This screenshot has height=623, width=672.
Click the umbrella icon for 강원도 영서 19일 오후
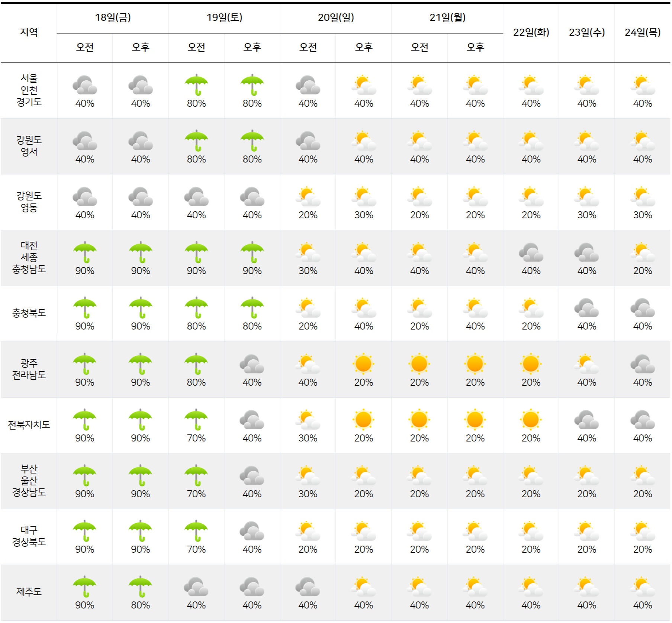(x=252, y=141)
